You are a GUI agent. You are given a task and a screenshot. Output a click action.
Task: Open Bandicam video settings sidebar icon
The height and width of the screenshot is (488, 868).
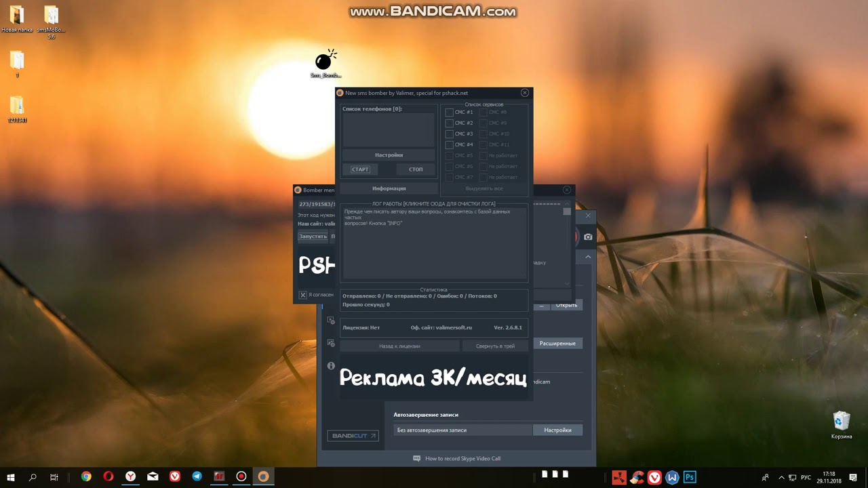tap(331, 321)
